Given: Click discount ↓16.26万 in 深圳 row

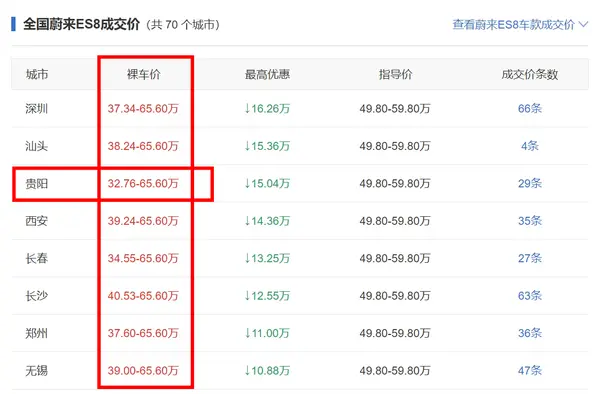Looking at the screenshot, I should point(267,109).
